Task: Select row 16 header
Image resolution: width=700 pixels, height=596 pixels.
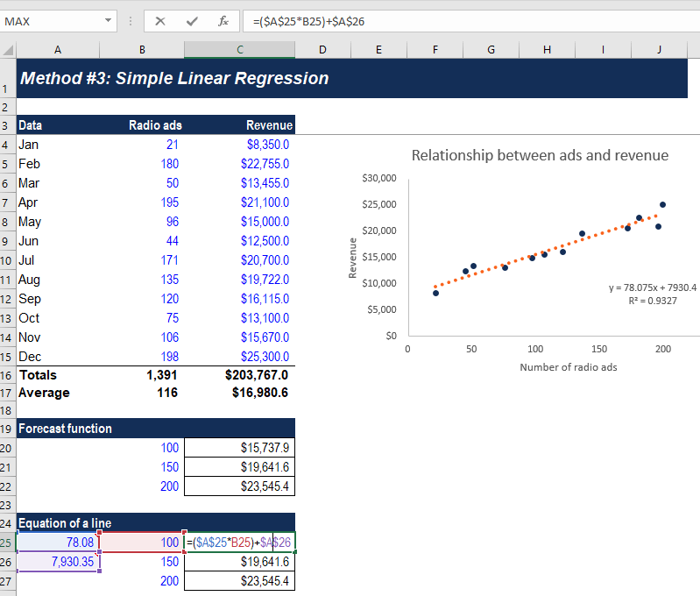Action: (6, 375)
